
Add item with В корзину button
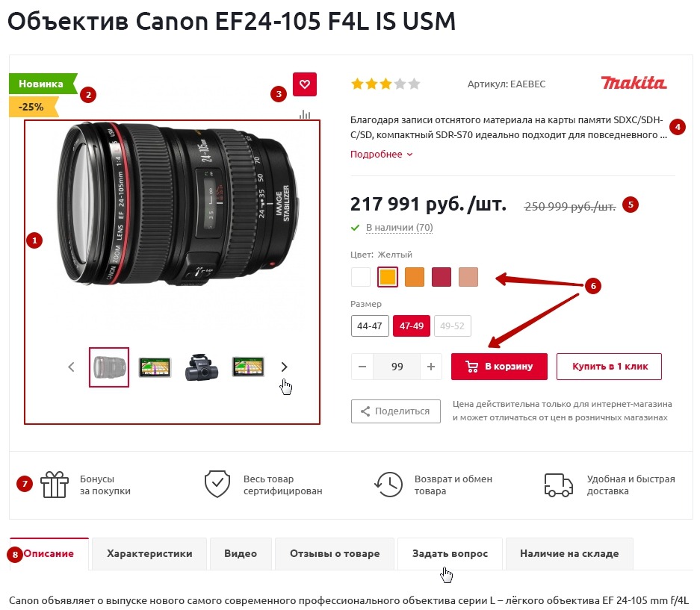tap(499, 367)
